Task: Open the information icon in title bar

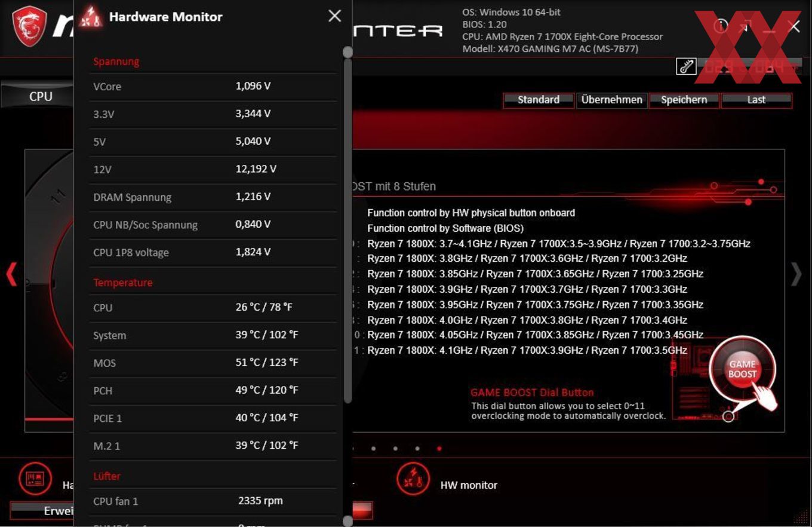Action: [721, 26]
